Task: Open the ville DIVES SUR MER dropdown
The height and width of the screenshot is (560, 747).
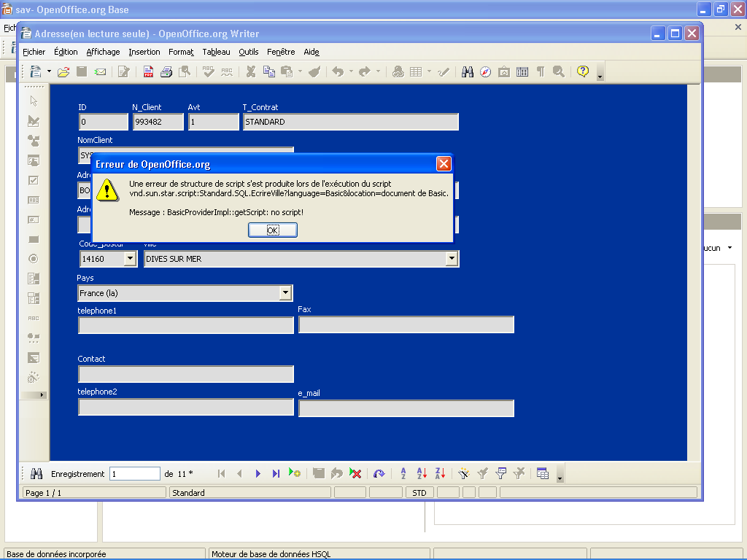Action: tap(452, 259)
